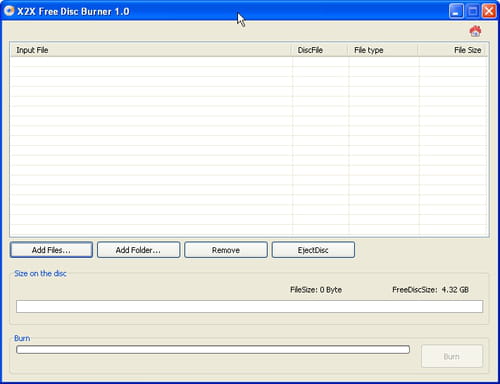
Task: Eject the disc with EjectDisc button
Action: point(313,250)
